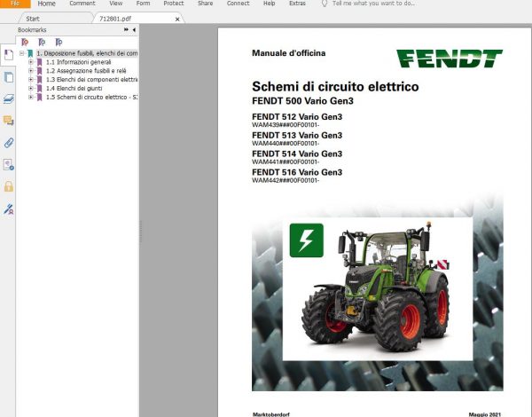Click the FENDT 516 Vario Gen3 line

pyautogui.click(x=297, y=172)
